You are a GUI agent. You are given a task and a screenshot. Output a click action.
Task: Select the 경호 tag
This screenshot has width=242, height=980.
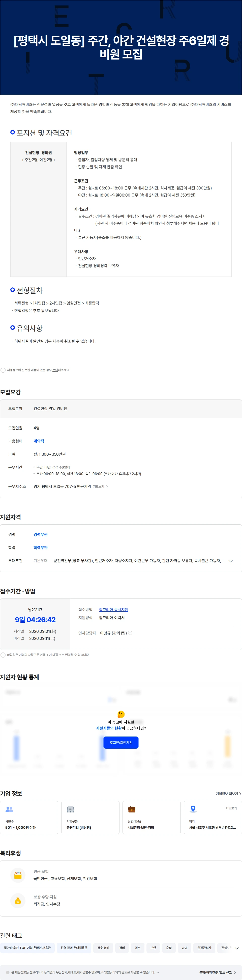(138, 948)
